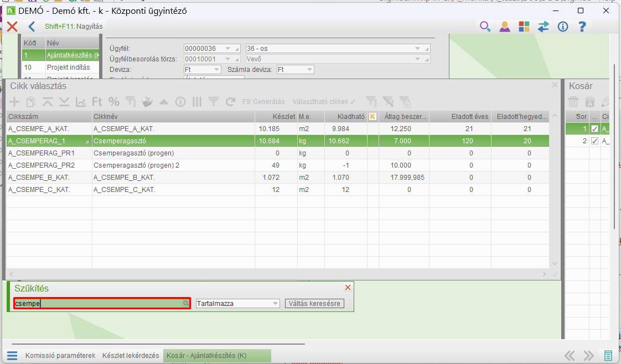The width and height of the screenshot is (621, 364).
Task: Sort by Cikkszám column header
Action: point(49,116)
